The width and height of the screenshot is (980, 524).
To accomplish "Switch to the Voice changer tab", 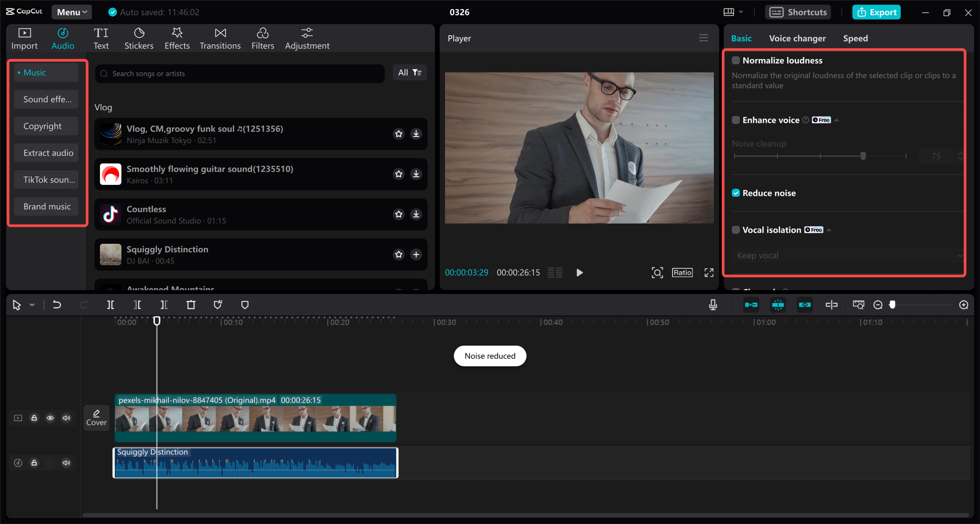I will (797, 38).
